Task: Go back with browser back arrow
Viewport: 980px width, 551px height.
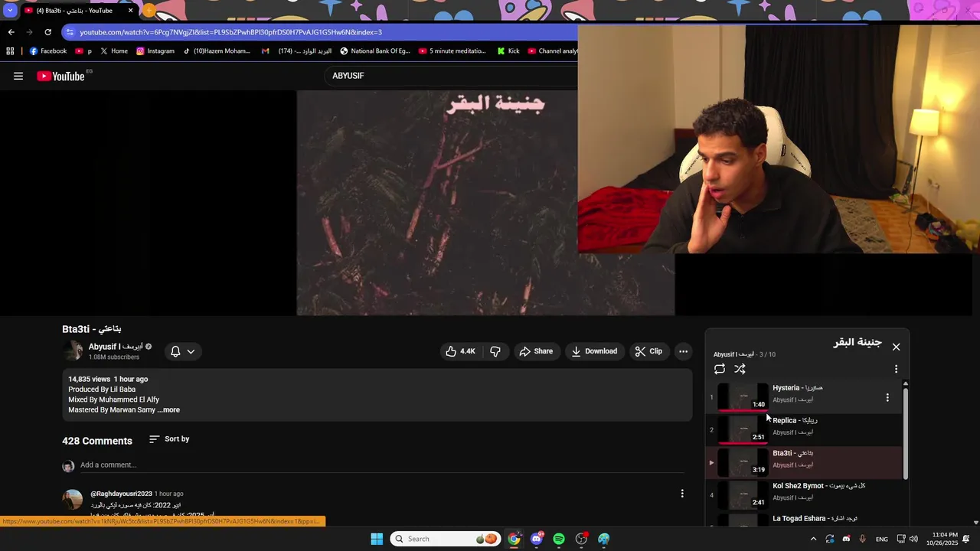Action: [x=11, y=32]
